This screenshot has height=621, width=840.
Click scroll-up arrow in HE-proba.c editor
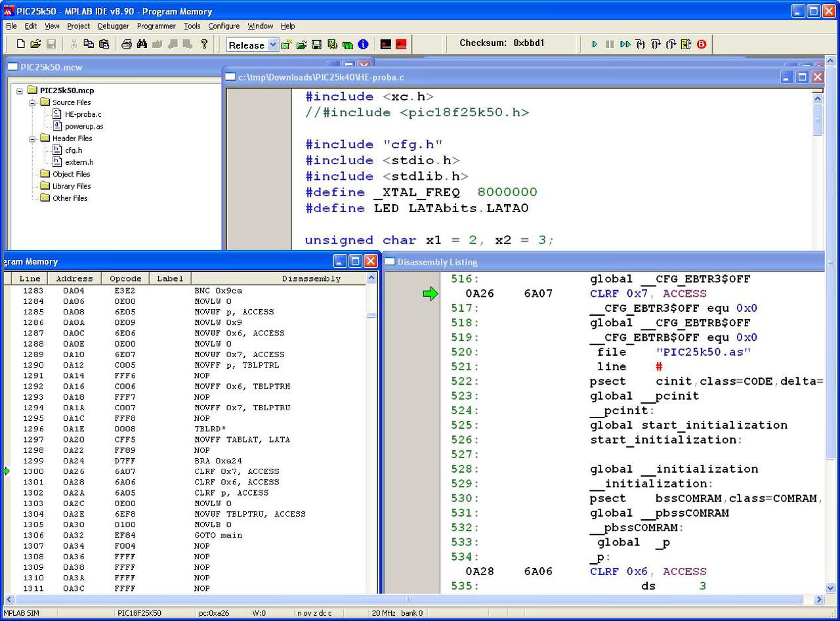point(818,98)
